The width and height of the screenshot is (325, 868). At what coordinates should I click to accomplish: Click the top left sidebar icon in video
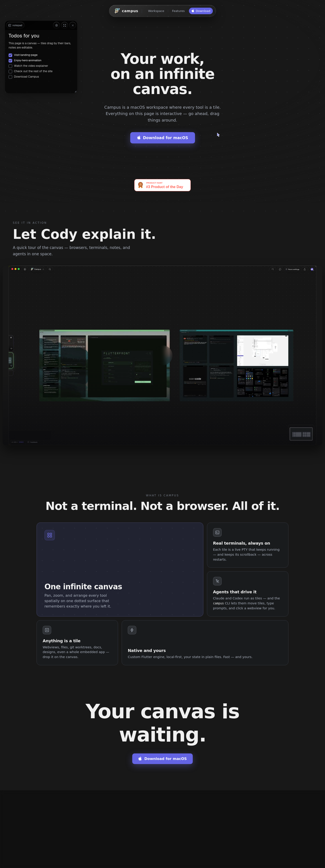[11, 337]
